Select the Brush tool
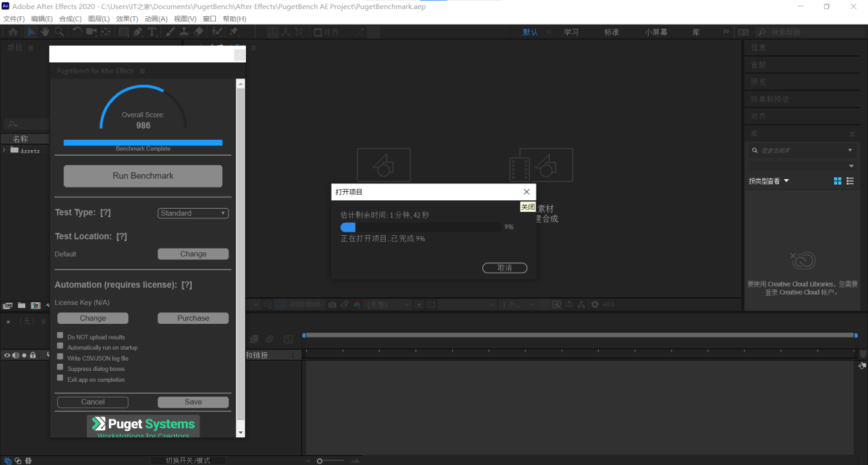Image resolution: width=868 pixels, height=465 pixels. (x=170, y=32)
